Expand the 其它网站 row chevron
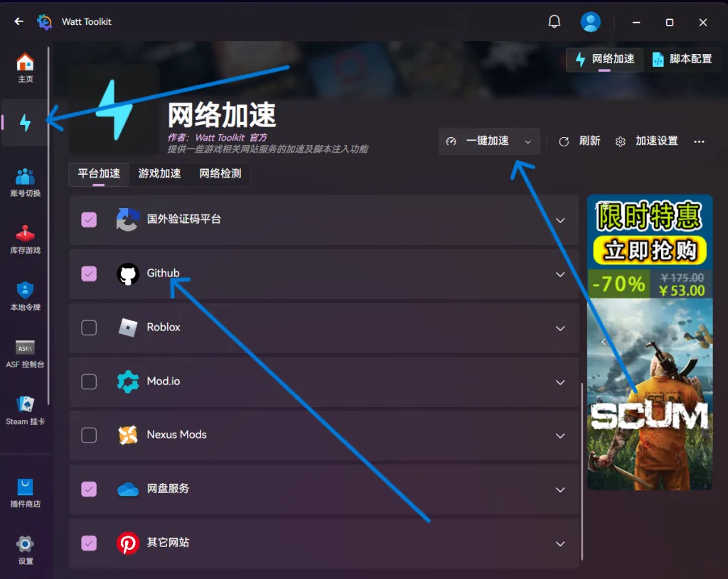The width and height of the screenshot is (728, 579). coord(560,543)
